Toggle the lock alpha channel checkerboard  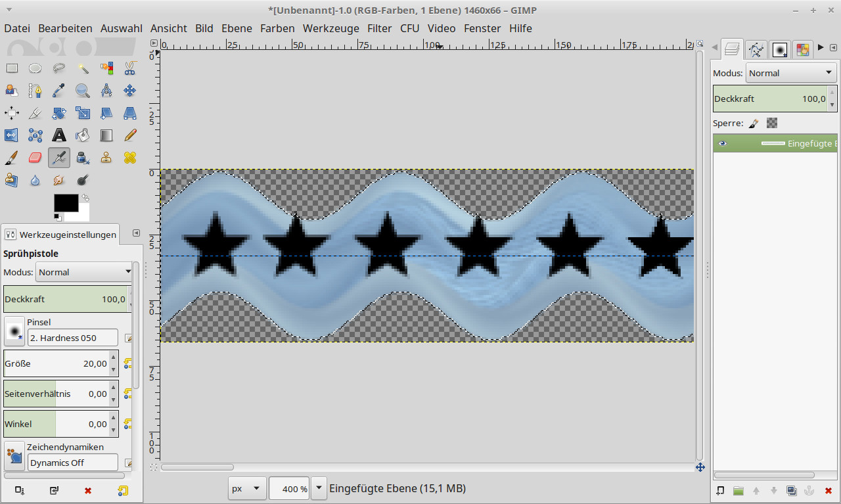tap(772, 123)
